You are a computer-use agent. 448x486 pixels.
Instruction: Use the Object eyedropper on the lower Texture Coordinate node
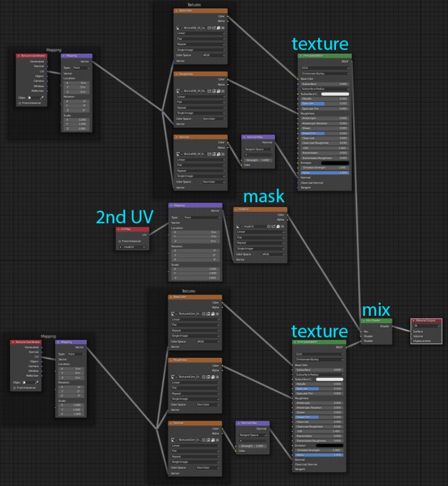click(x=37, y=382)
